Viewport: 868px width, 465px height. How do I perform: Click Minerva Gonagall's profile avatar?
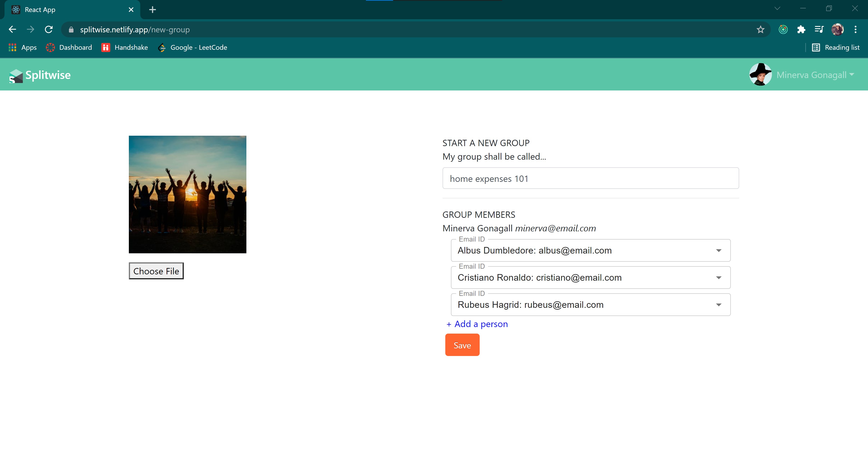pyautogui.click(x=760, y=74)
